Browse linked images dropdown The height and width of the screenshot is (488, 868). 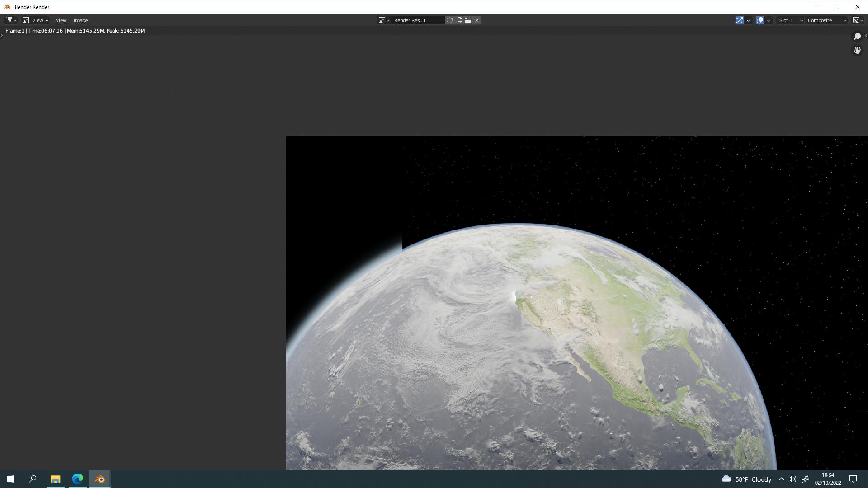pos(384,20)
